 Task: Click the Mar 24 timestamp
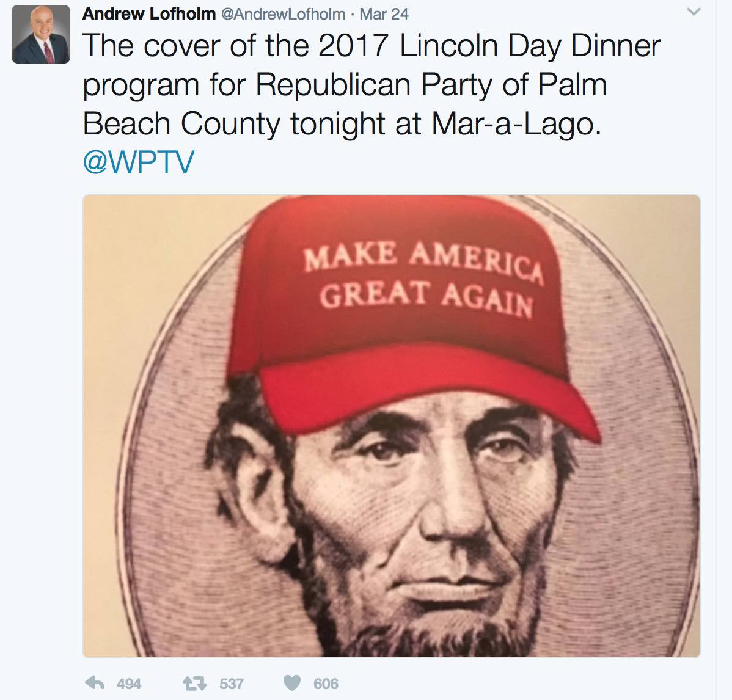(x=384, y=14)
